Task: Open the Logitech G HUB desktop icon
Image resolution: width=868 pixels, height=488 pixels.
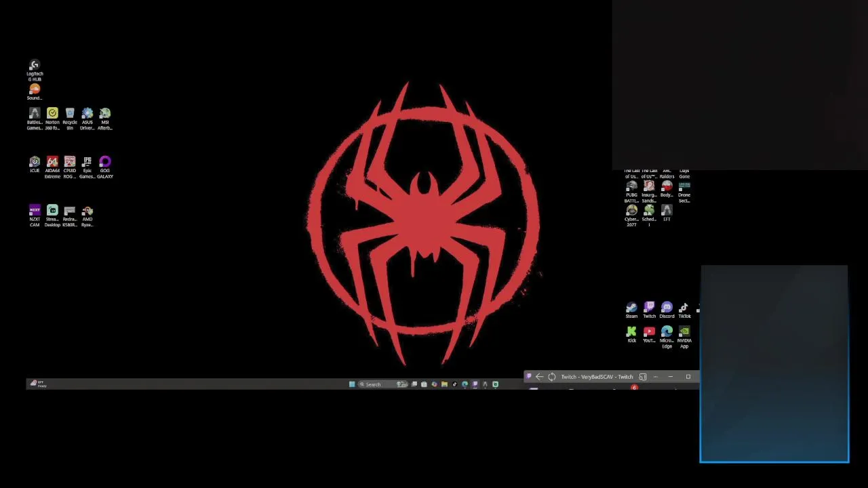Action: pos(35,70)
